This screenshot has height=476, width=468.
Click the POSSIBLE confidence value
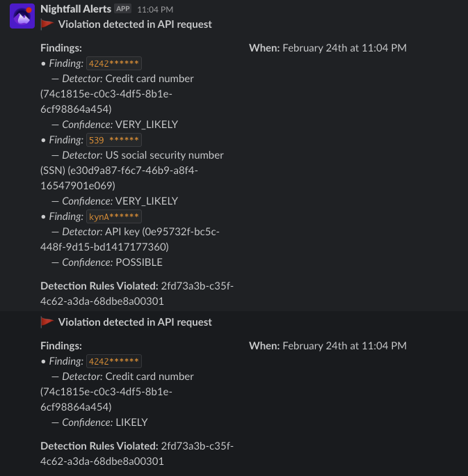pos(138,262)
